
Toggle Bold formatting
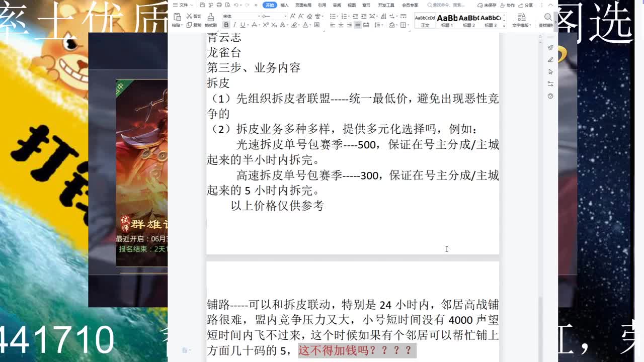[226, 25]
